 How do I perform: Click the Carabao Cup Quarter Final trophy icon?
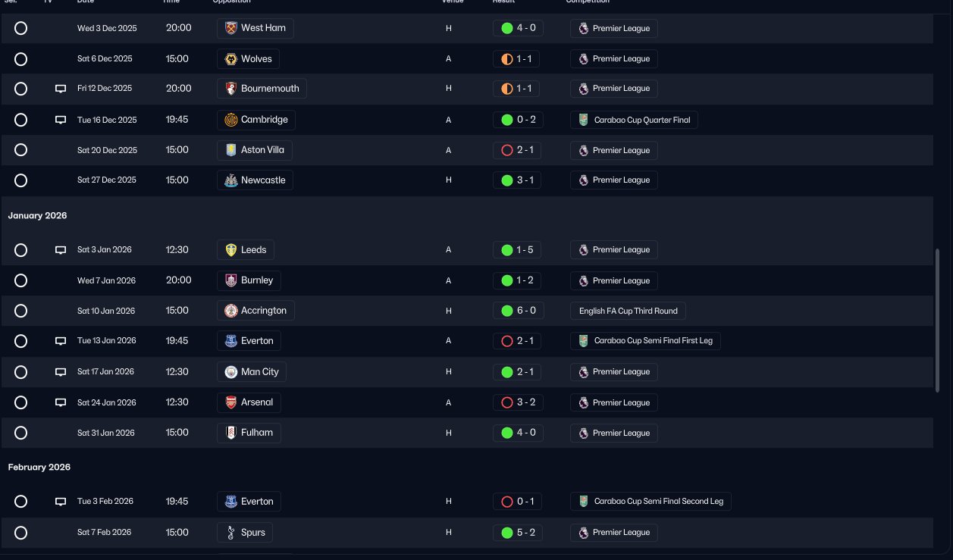[x=583, y=120]
